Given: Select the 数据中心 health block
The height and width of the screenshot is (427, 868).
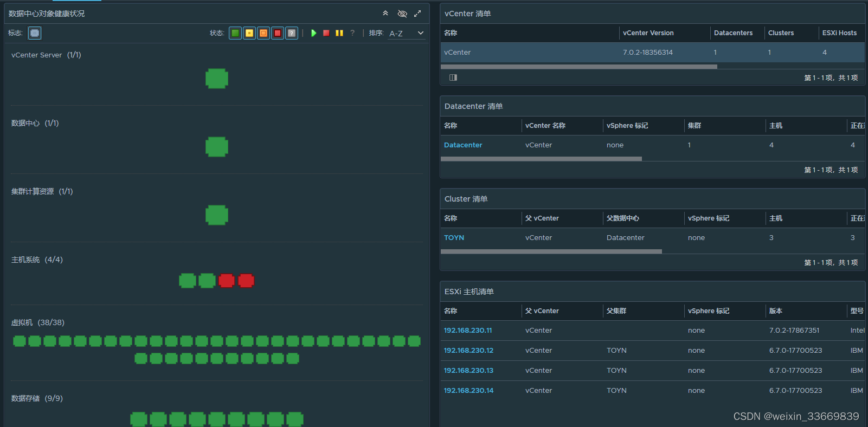Looking at the screenshot, I should click(x=217, y=147).
